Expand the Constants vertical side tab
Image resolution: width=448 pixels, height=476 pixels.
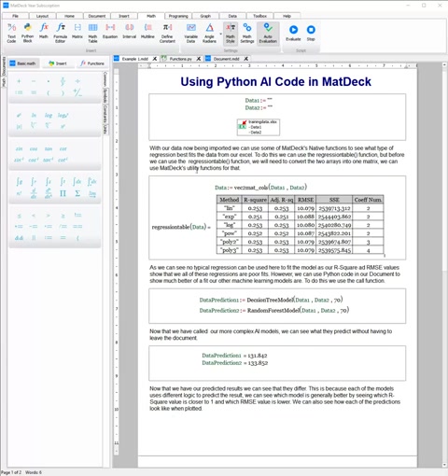pos(105,114)
